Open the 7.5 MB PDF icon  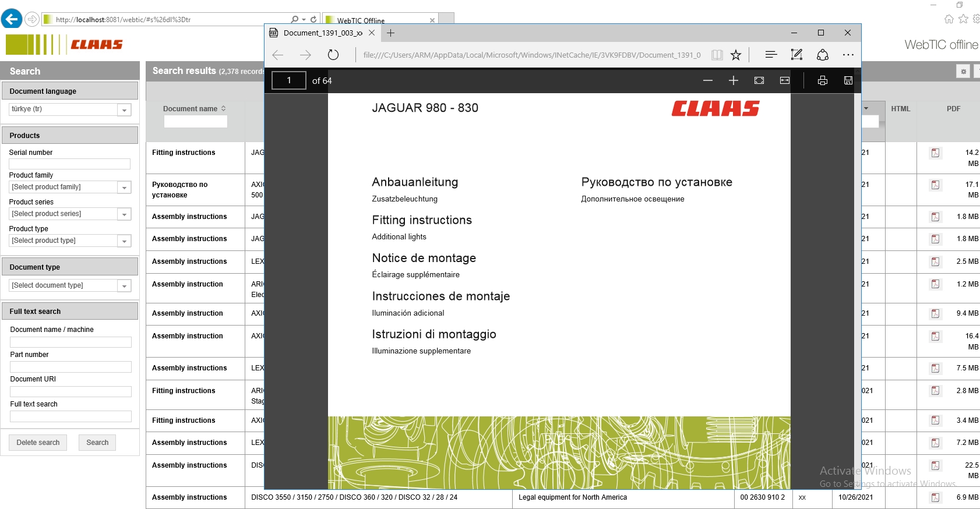click(x=935, y=368)
